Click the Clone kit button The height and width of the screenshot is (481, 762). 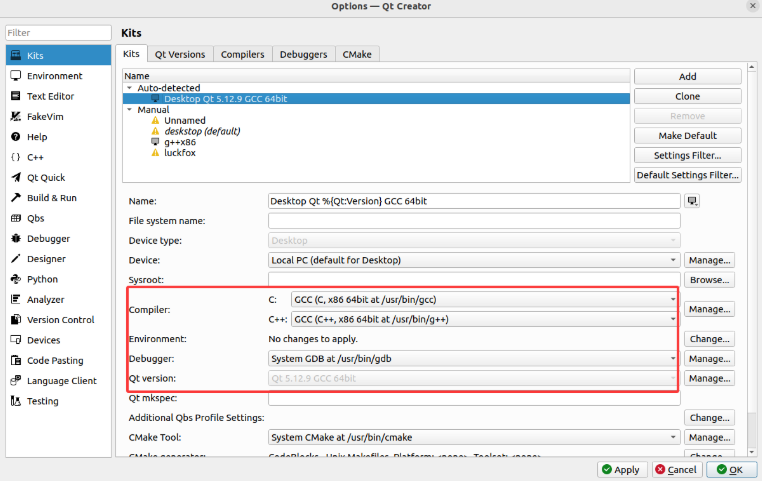(687, 97)
